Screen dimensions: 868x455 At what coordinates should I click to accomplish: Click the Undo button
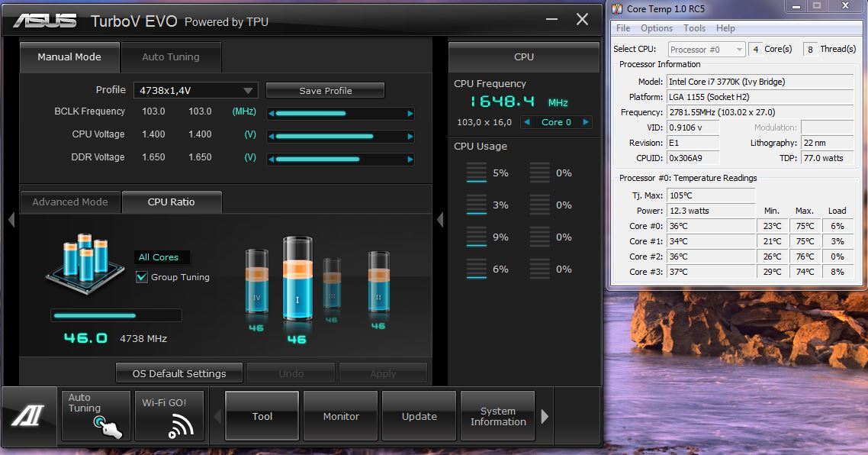point(291,373)
